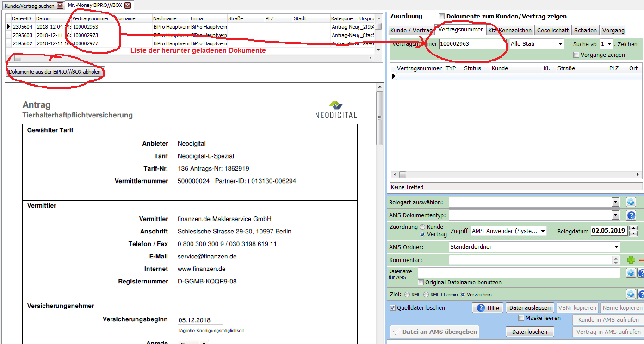644x344 pixels.
Task: Open Belegart auswählen settings gear icon
Action: pyautogui.click(x=631, y=202)
